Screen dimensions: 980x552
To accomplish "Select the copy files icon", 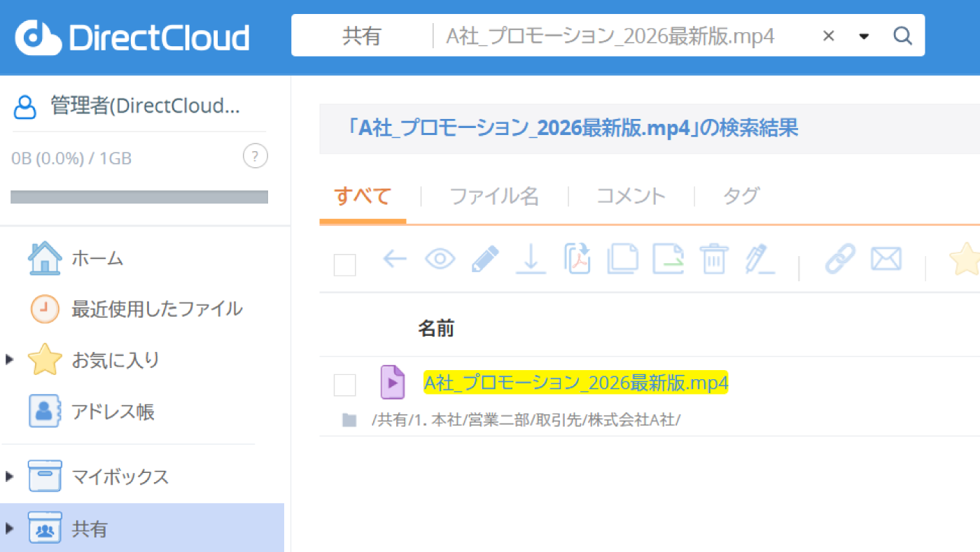I will coord(622,259).
